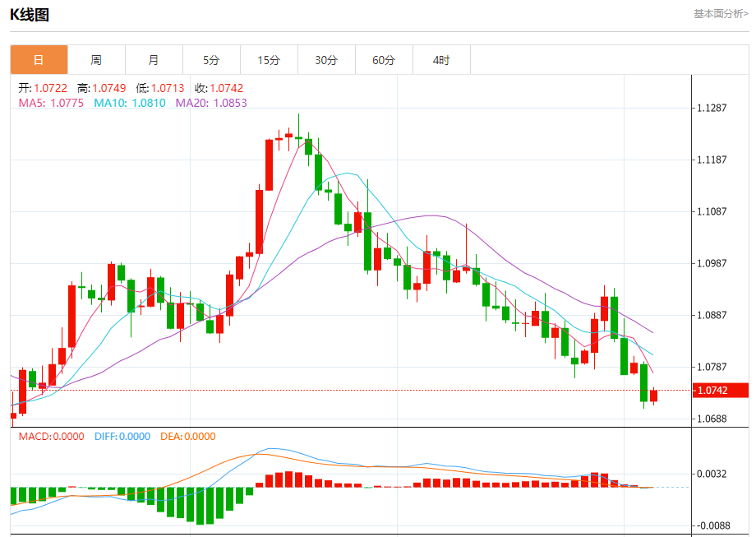Click the 1.0688 price axis label

[712, 419]
